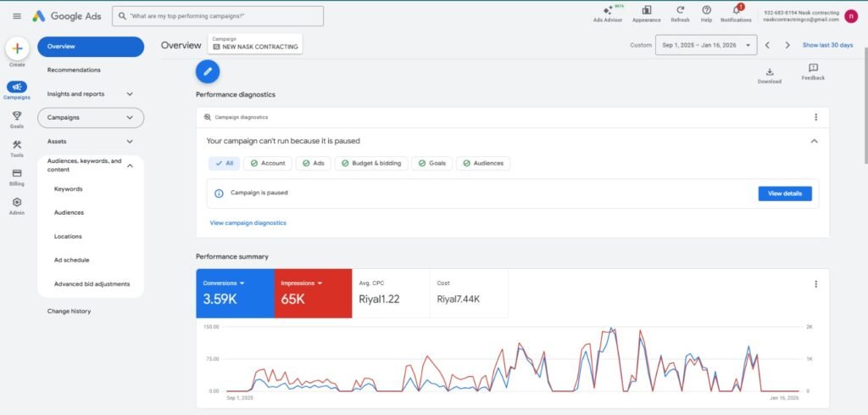Collapse the campaign diagnostics panel
Viewport: 868px width, 415px height.
(815, 141)
